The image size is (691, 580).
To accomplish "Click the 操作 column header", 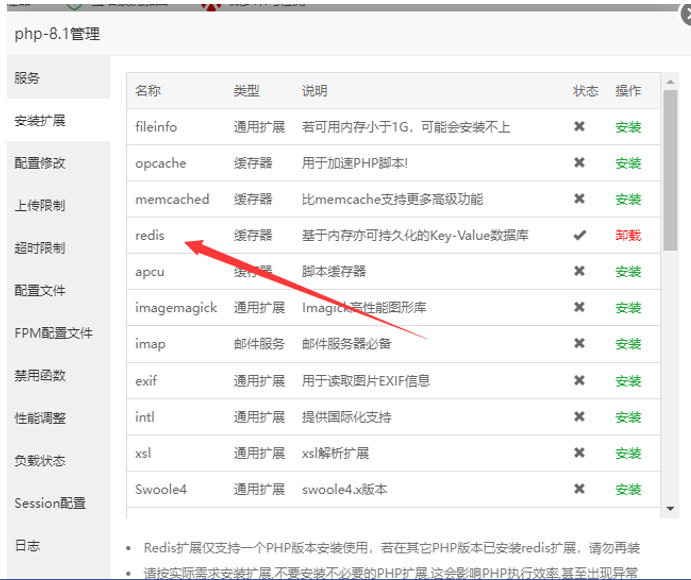I will [x=628, y=91].
